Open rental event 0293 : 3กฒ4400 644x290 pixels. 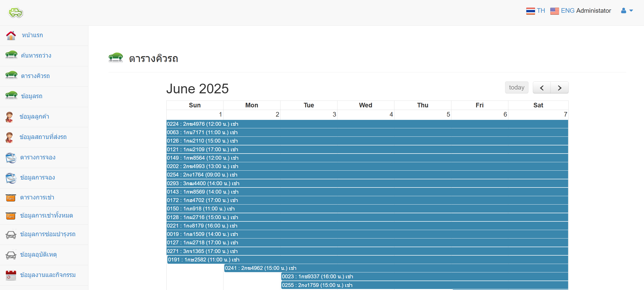point(367,183)
